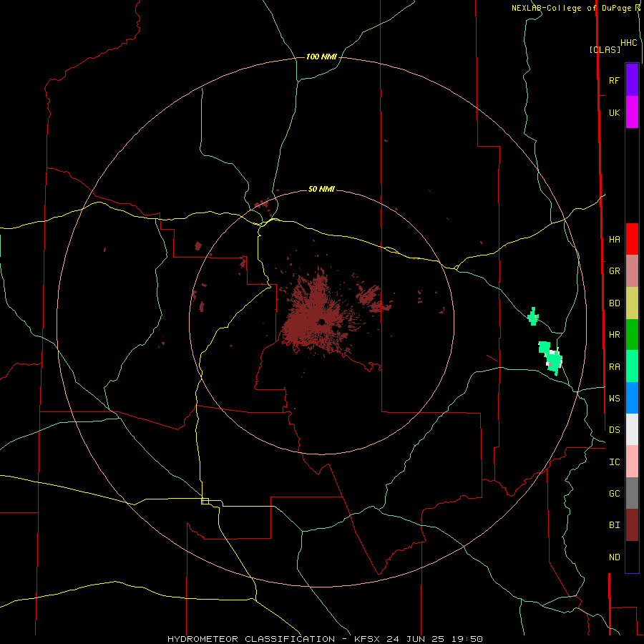Click the small square highway marker
Screen dimensions: 644x644
(x=205, y=501)
